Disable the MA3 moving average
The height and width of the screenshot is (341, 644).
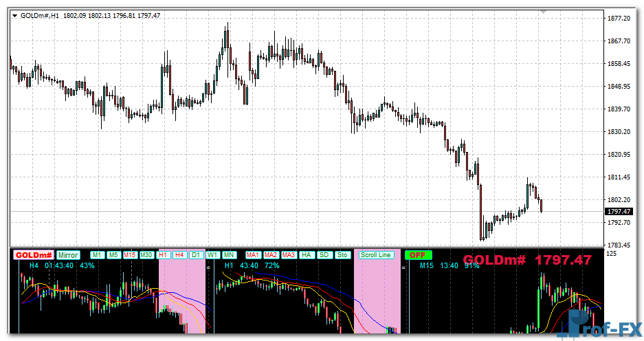(x=289, y=255)
